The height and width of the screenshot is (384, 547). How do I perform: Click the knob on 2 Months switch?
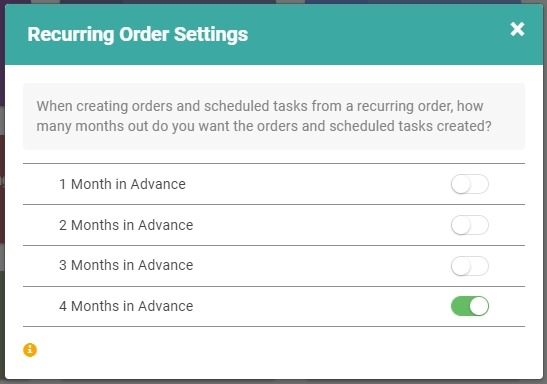[461, 225]
